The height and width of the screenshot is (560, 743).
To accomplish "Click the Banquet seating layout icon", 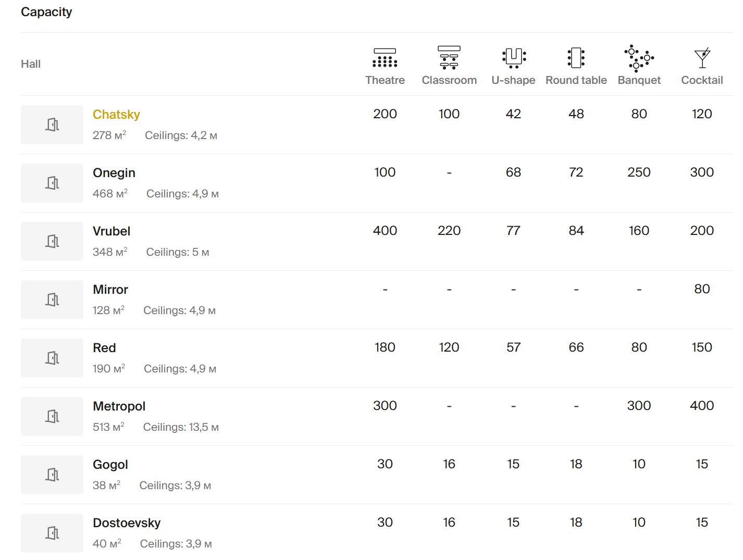I will point(639,57).
